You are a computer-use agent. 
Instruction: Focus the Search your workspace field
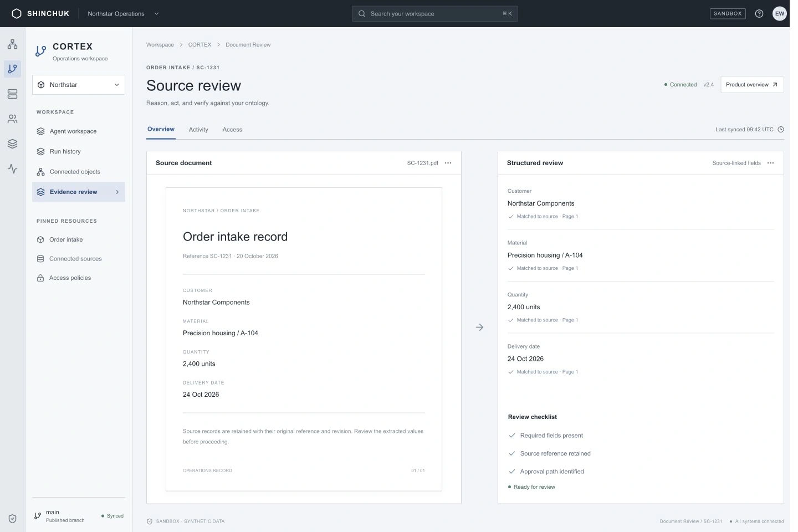[435, 13]
